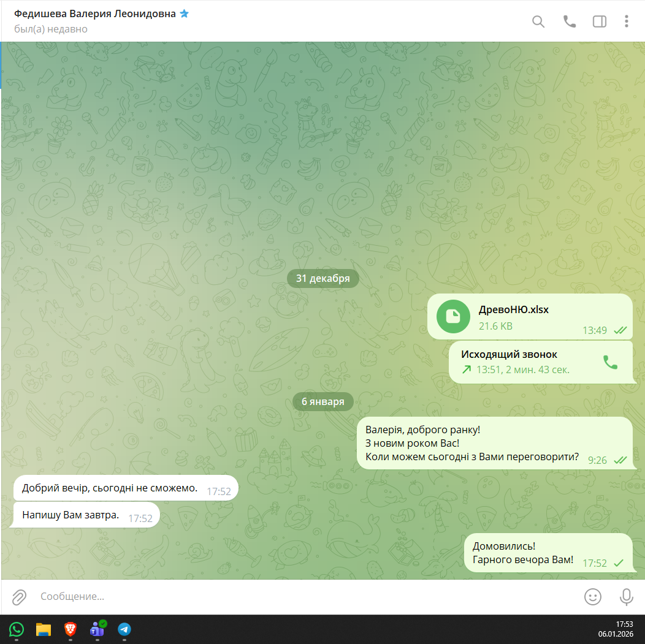Click the Telegram taskbar icon
The width and height of the screenshot is (645, 644).
(x=124, y=629)
